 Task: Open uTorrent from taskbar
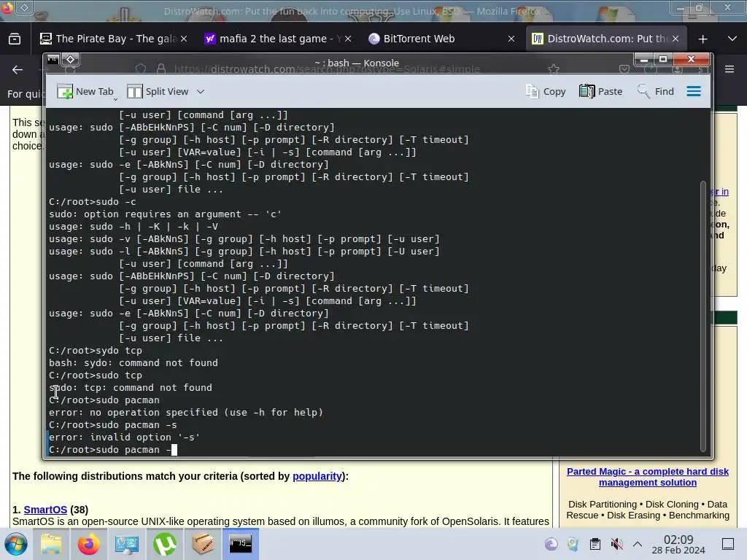point(165,544)
